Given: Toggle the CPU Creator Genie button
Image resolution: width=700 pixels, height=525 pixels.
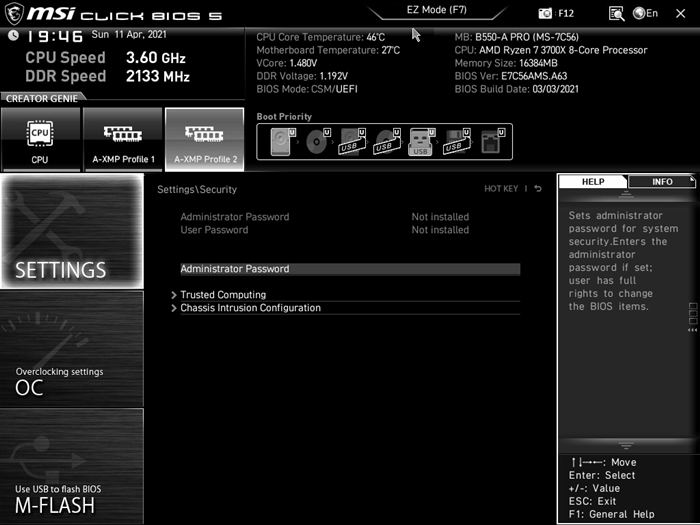Looking at the screenshot, I should pyautogui.click(x=40, y=139).
